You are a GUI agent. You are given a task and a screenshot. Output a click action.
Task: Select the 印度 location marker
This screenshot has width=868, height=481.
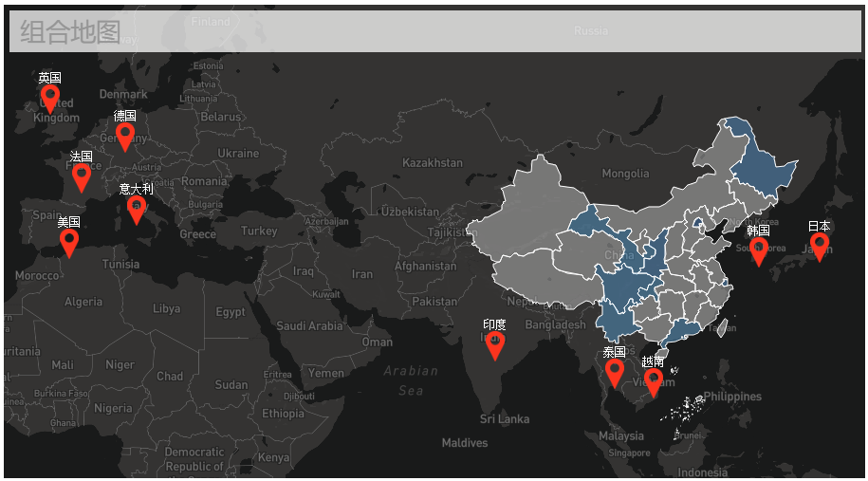point(494,346)
